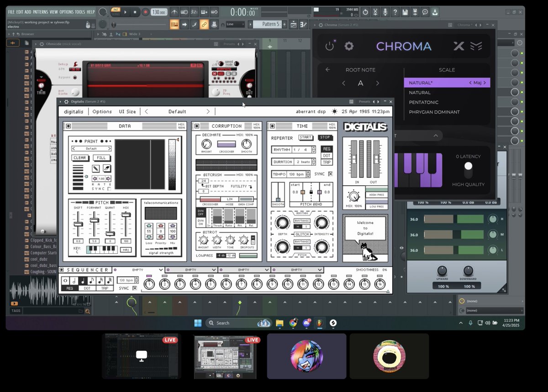
Task: Select PHRYGIAN DOMINANT scale in Chroma
Action: pyautogui.click(x=434, y=112)
